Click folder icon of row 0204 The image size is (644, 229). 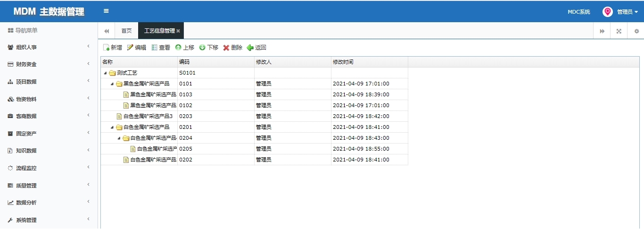[126, 138]
